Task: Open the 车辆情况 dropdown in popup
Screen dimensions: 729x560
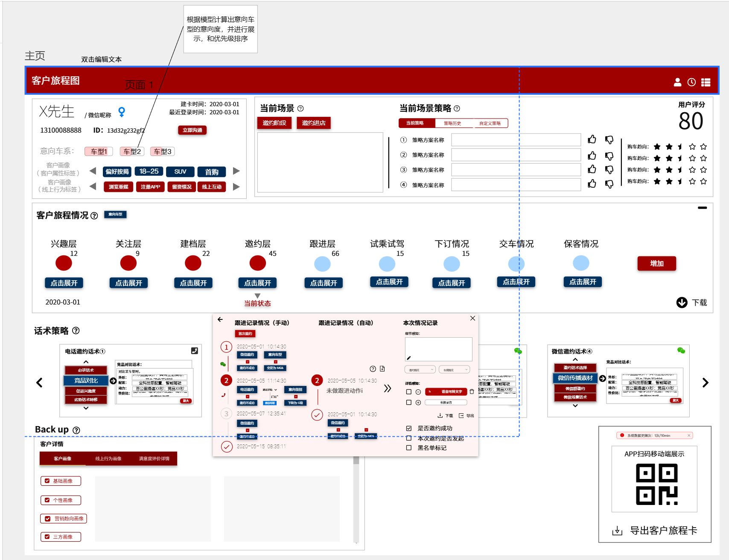Action: pyautogui.click(x=454, y=370)
